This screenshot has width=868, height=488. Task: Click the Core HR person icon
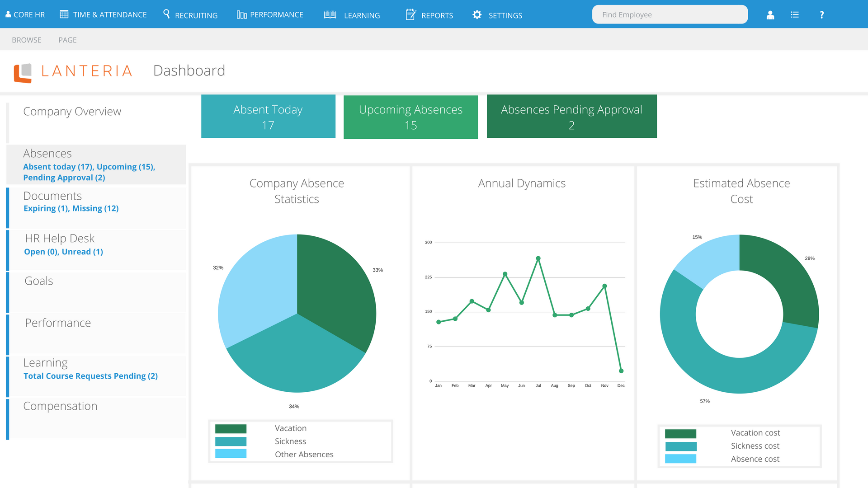pyautogui.click(x=8, y=14)
